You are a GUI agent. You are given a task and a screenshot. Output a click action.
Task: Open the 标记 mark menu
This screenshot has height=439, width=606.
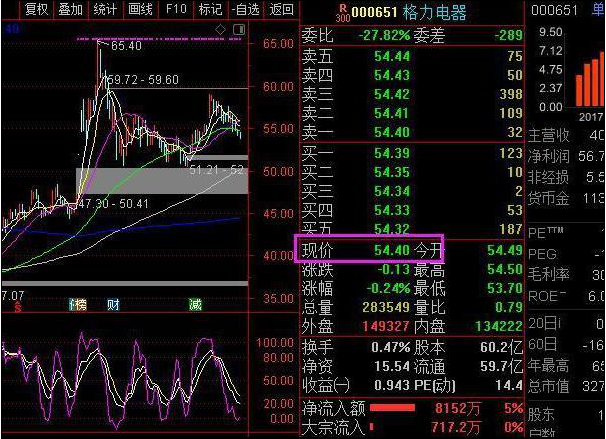(x=210, y=9)
